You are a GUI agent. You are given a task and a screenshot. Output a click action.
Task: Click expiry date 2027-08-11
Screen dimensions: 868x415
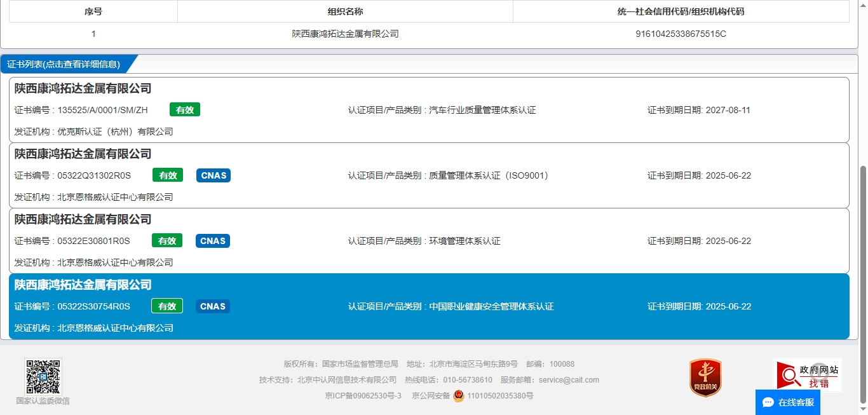[x=728, y=110]
